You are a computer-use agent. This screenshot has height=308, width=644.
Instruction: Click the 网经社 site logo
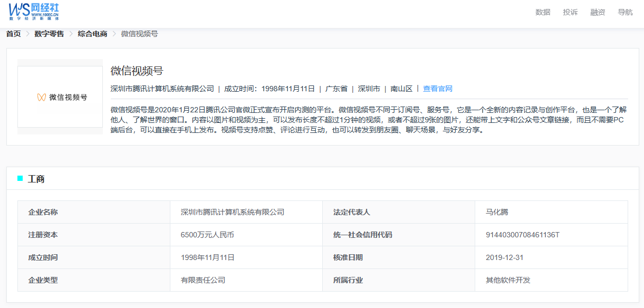click(34, 11)
